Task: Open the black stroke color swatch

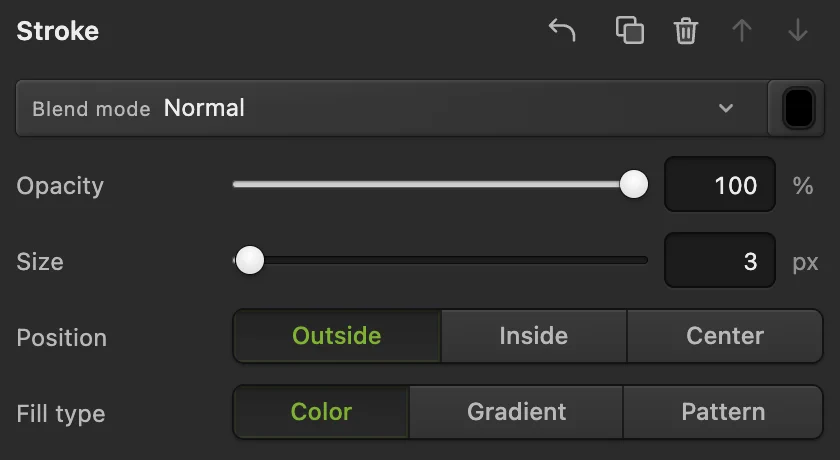Action: coord(798,108)
